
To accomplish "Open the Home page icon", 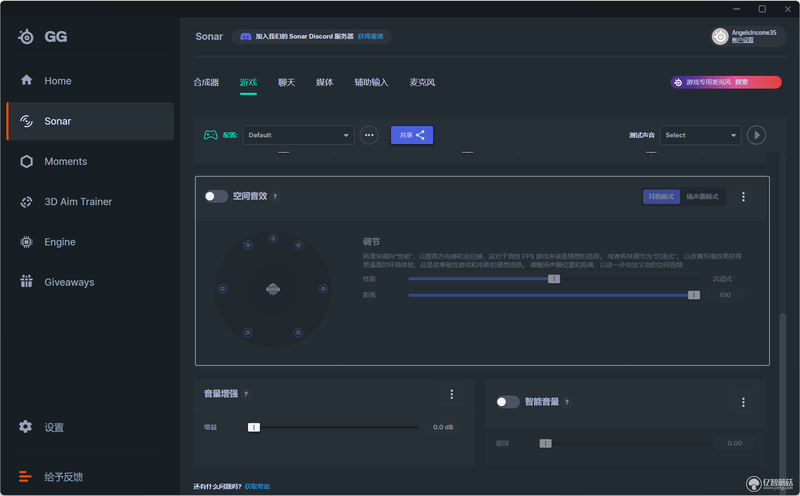I will coord(27,80).
